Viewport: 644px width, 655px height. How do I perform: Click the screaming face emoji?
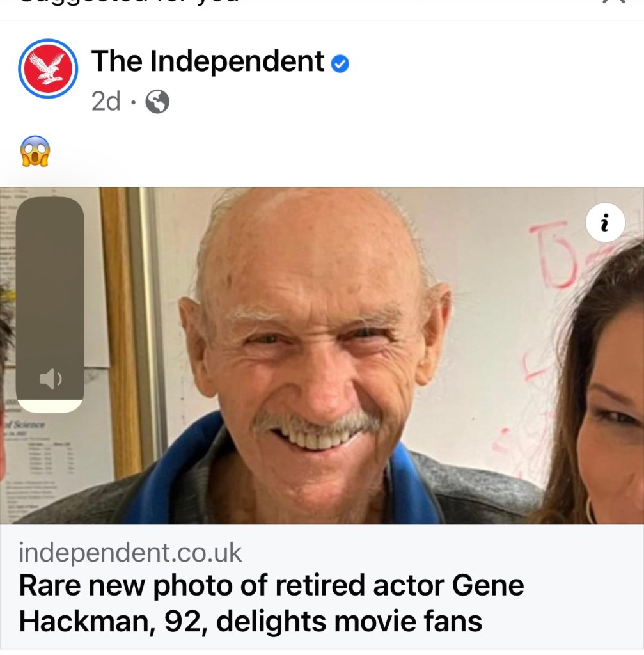click(x=35, y=152)
